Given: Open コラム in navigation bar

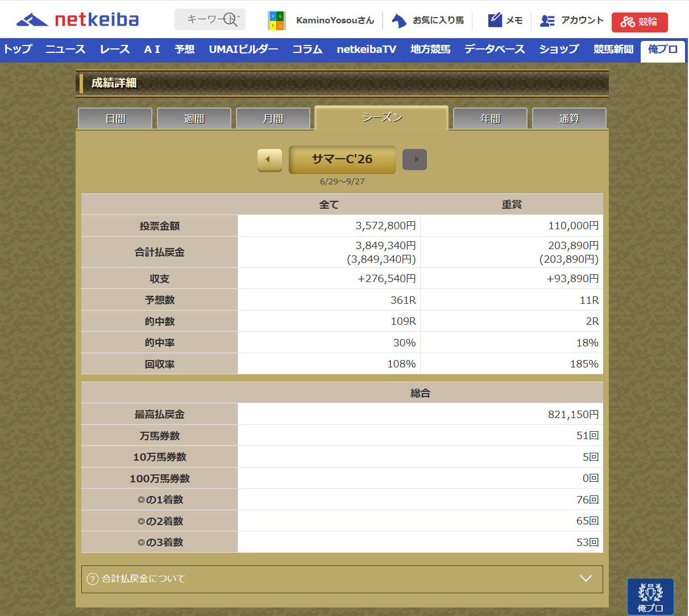Looking at the screenshot, I should 308,49.
